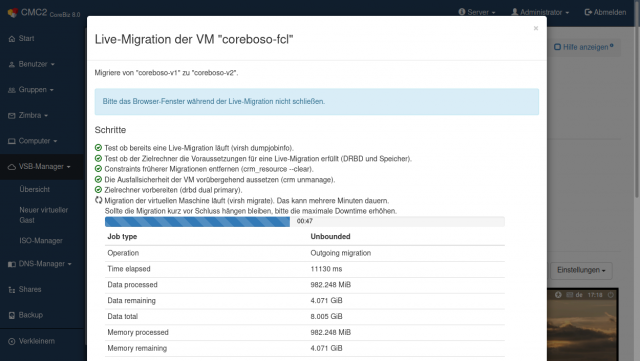Open Übersicht under VSB-Manager
640x361 pixels.
pos(34,189)
